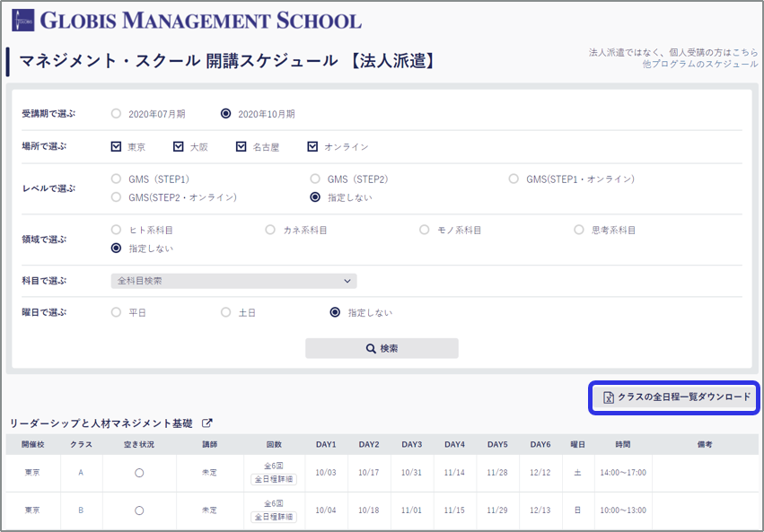The image size is (764, 532).
Task: Click the 備考 column header
Action: click(x=705, y=444)
